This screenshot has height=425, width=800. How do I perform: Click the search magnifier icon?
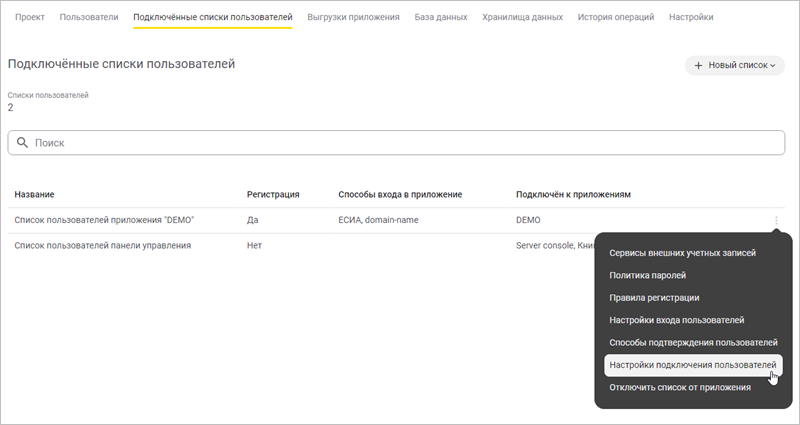coord(22,143)
